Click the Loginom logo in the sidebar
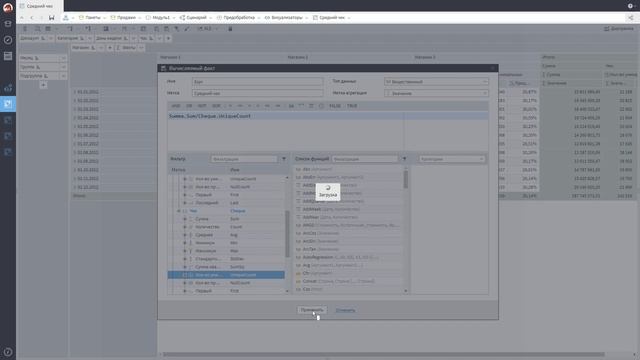This screenshot has width=640, height=360. [x=8, y=8]
